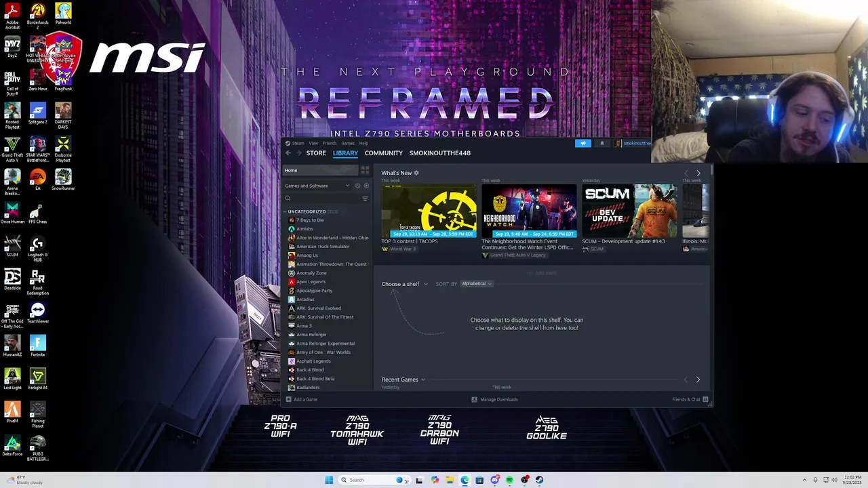Open File Explorer from the taskbar
This screenshot has height=488, width=868.
(449, 480)
